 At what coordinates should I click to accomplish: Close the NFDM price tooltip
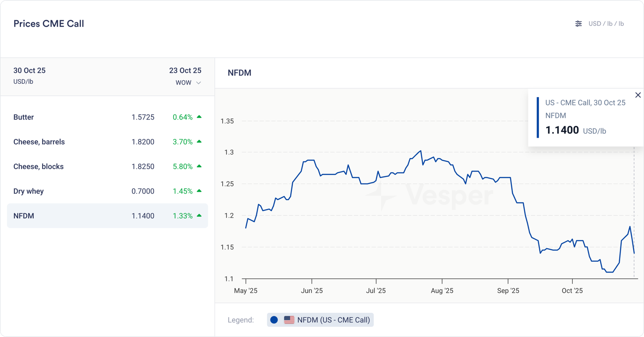pos(638,95)
